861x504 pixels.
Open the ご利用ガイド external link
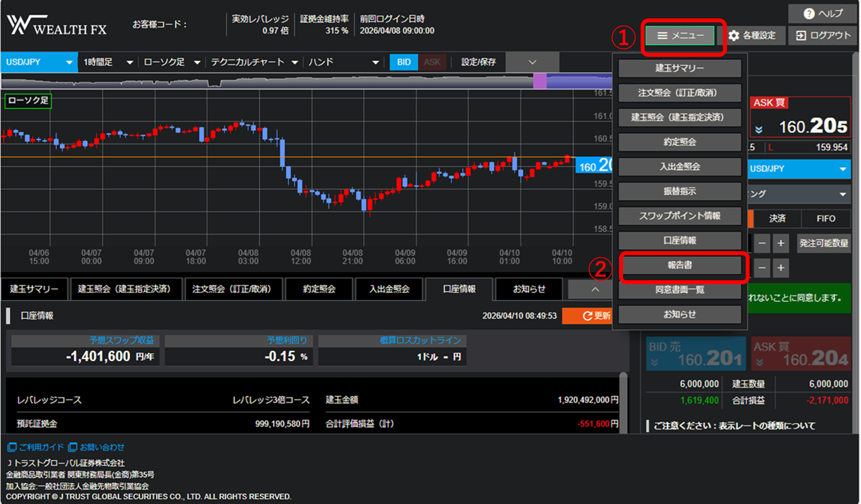pyautogui.click(x=36, y=447)
